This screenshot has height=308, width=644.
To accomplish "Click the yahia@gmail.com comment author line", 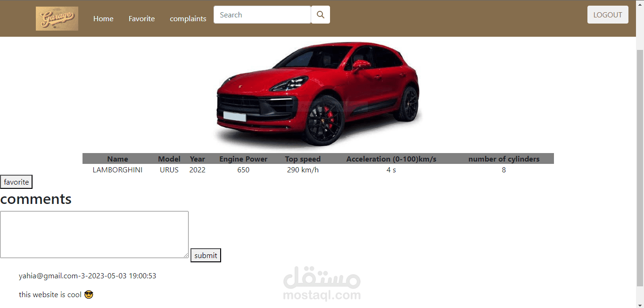I will [87, 276].
